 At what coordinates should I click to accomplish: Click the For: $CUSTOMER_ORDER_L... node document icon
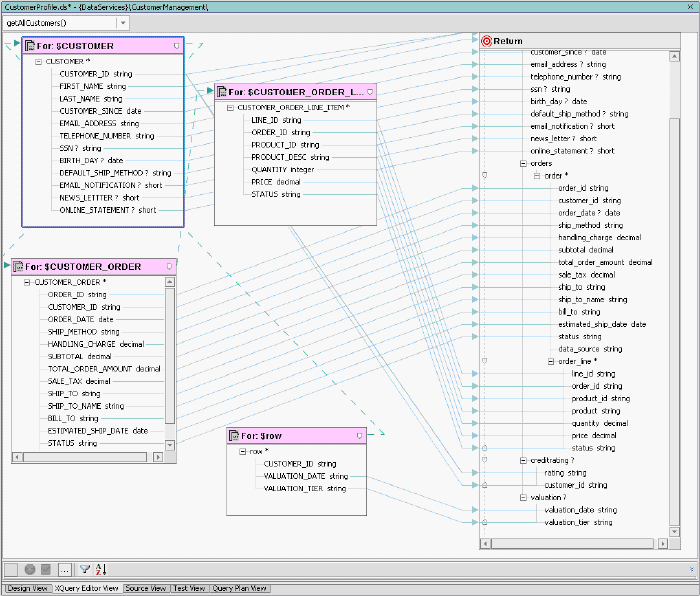[x=221, y=92]
